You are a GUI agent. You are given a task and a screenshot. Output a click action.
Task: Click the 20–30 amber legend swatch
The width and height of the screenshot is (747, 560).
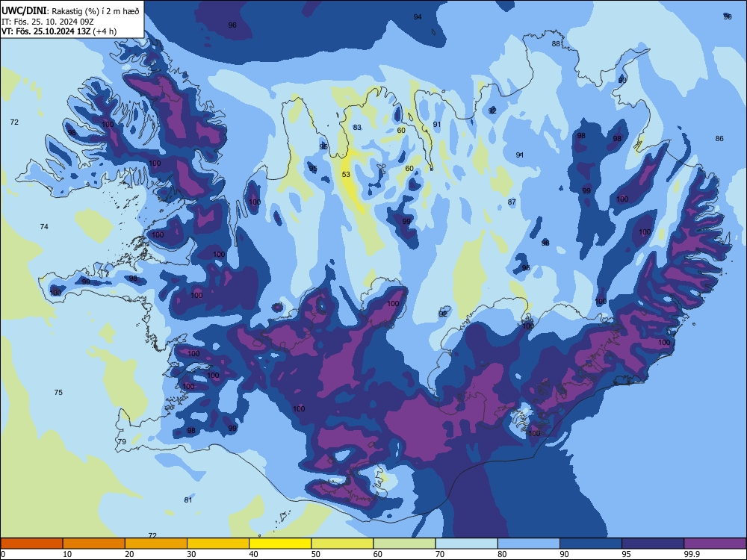156,544
